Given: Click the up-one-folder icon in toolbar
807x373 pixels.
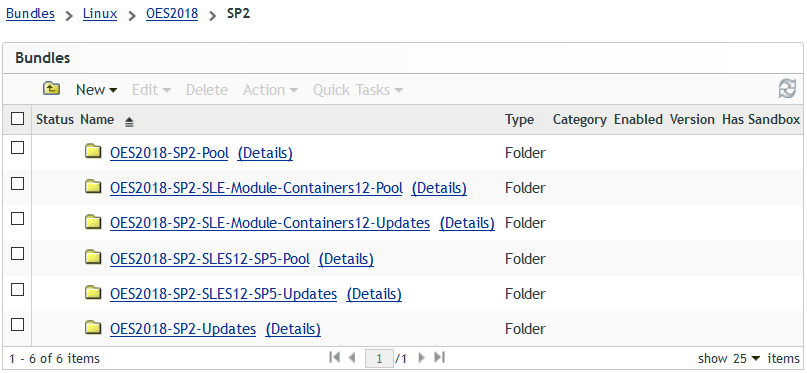Looking at the screenshot, I should coord(51,89).
